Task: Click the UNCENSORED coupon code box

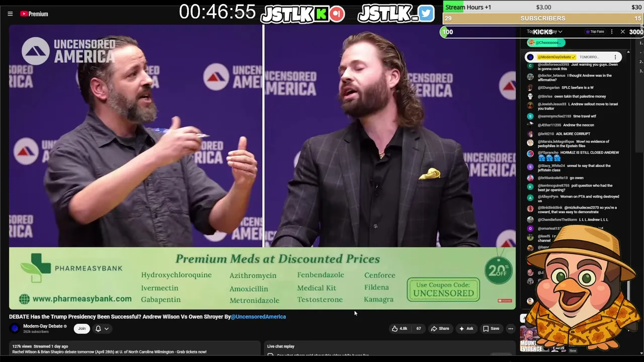Action: pos(443,289)
